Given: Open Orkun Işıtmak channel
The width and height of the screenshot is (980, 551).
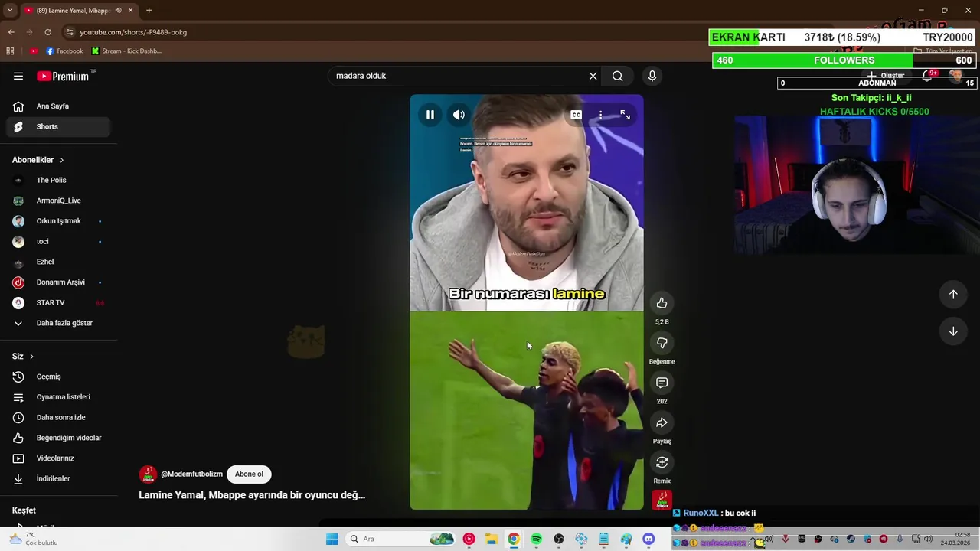Looking at the screenshot, I should 58,221.
